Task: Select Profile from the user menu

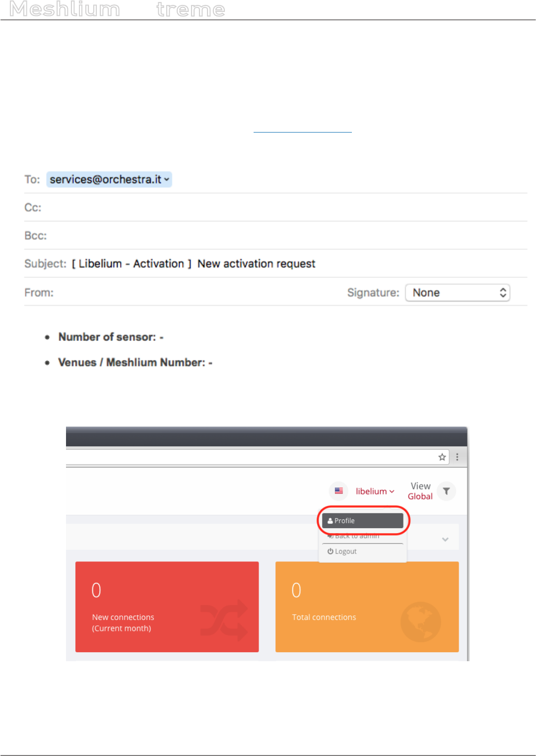Action: 362,521
